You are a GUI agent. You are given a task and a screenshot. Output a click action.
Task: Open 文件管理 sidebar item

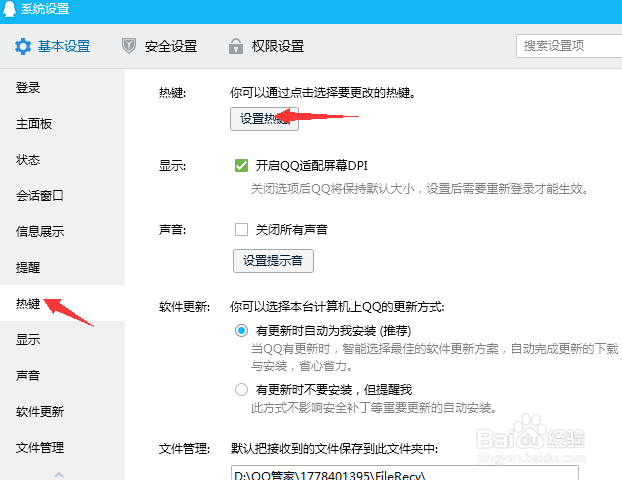click(x=40, y=447)
